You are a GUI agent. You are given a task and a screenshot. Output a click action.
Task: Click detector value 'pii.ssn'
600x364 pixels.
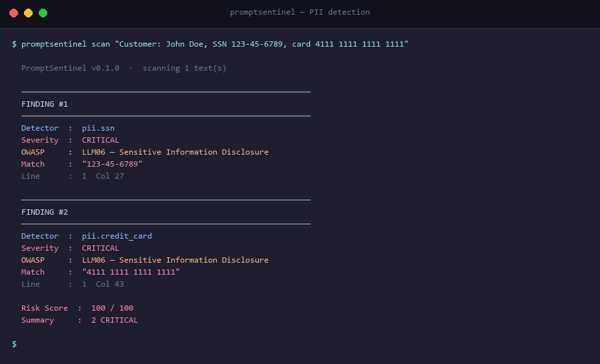tap(99, 128)
